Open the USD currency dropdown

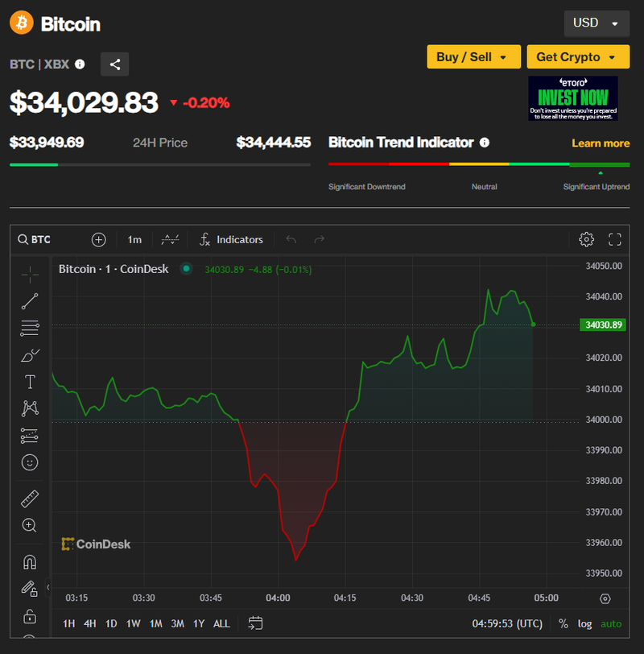596,23
